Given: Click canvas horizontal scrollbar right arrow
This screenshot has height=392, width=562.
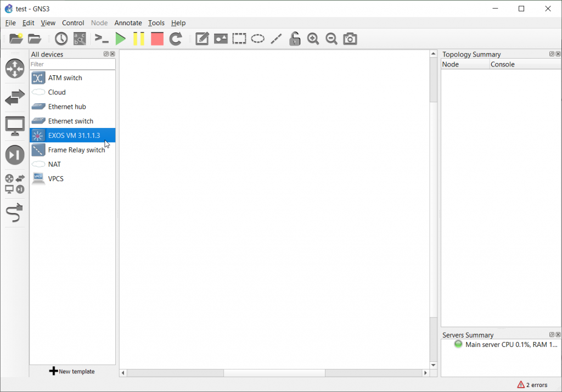Looking at the screenshot, I should [x=425, y=373].
